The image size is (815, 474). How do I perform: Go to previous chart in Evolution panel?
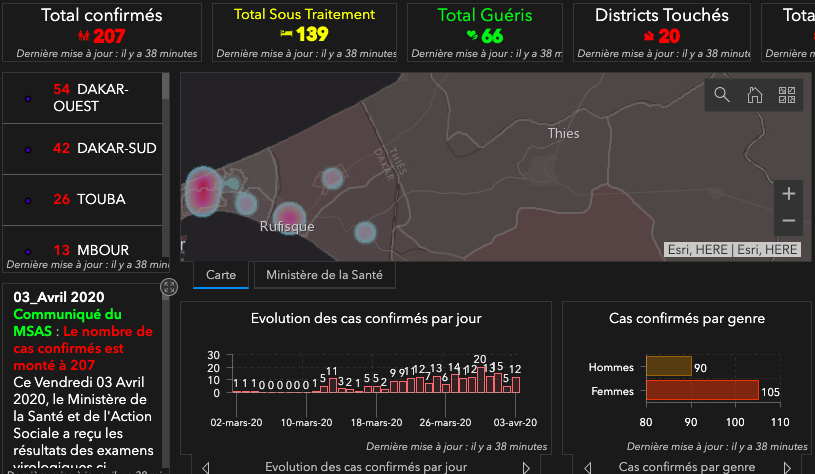coord(206,468)
